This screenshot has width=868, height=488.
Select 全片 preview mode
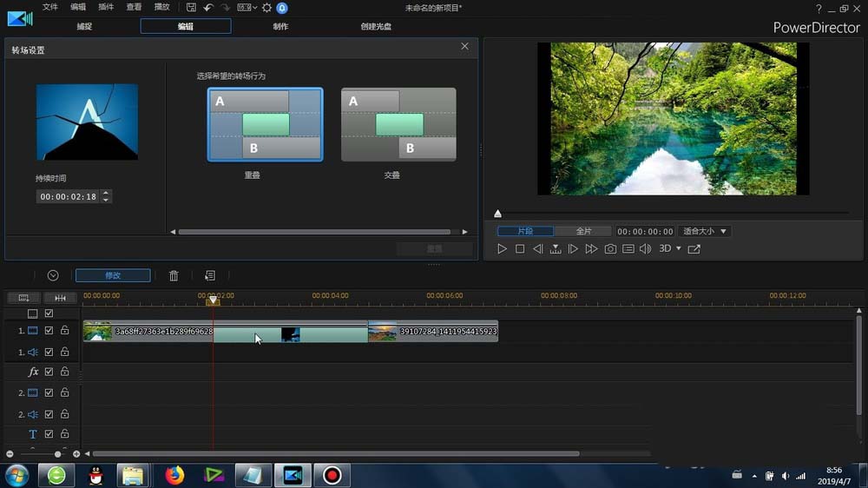[x=583, y=231]
